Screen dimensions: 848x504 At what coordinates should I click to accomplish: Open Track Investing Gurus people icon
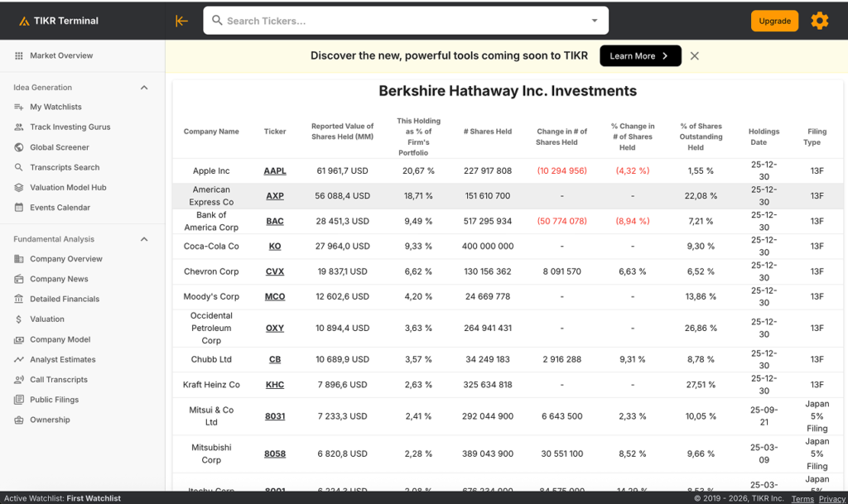pos(19,127)
